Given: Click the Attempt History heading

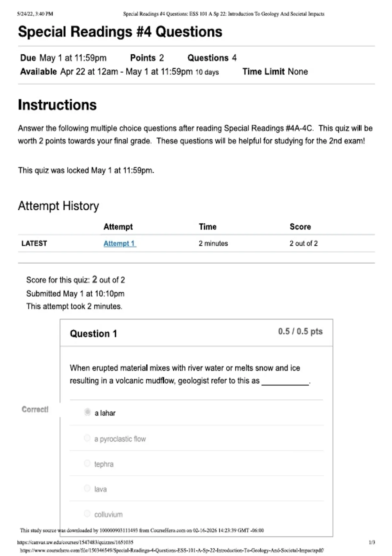Looking at the screenshot, I should [58, 206].
